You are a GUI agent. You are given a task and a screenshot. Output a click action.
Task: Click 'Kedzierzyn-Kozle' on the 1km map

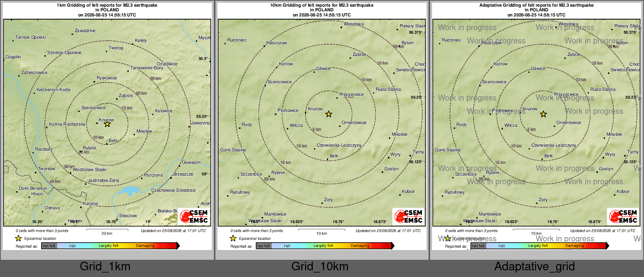pos(54,90)
